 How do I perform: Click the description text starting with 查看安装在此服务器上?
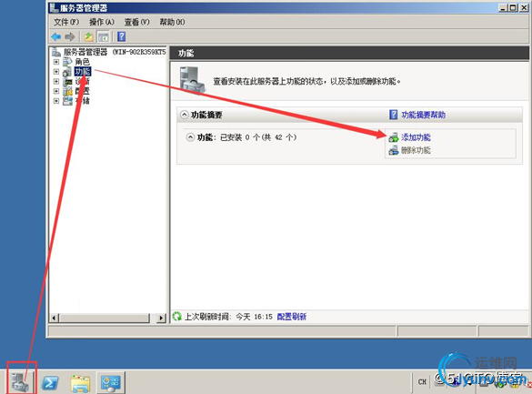click(x=307, y=82)
